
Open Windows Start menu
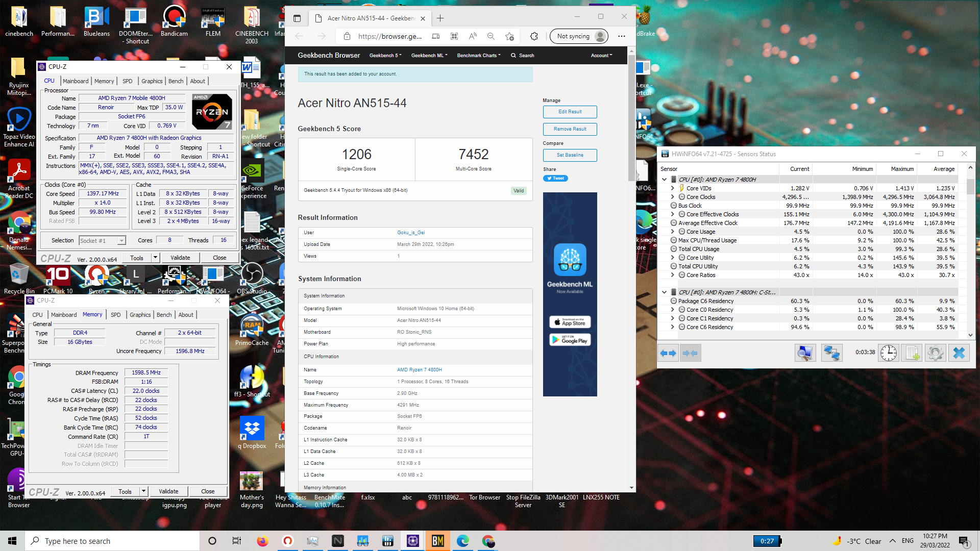pyautogui.click(x=12, y=541)
